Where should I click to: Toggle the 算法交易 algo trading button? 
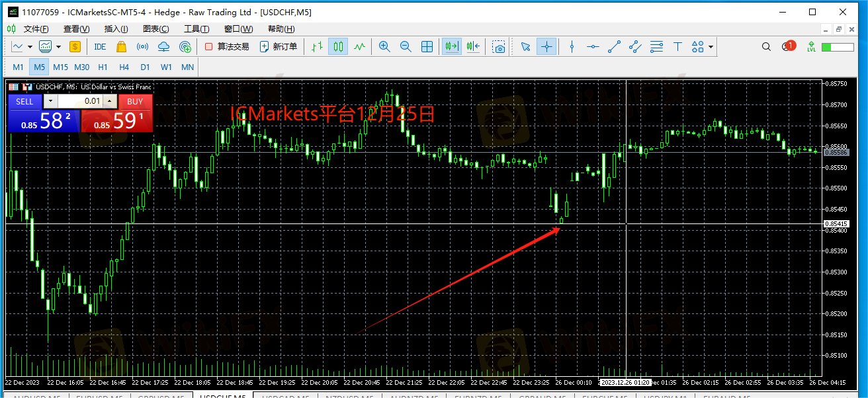[227, 46]
